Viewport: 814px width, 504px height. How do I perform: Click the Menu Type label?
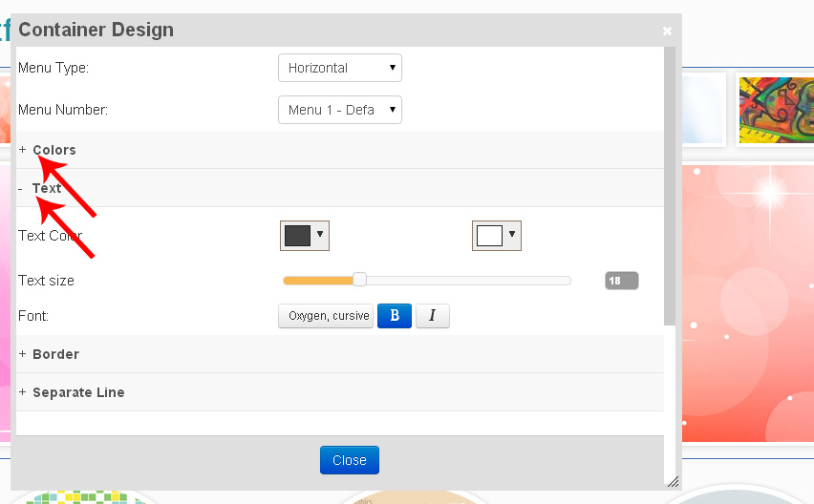tap(54, 68)
